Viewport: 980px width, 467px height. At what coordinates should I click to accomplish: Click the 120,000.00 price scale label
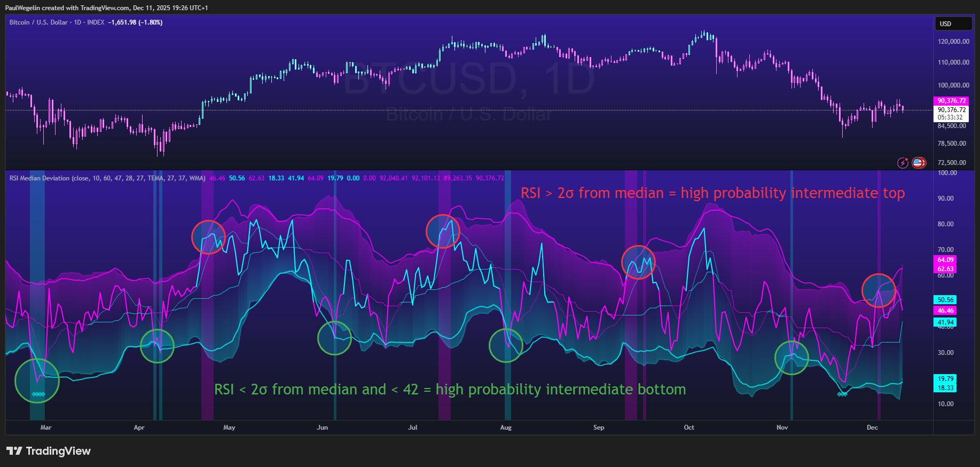953,42
